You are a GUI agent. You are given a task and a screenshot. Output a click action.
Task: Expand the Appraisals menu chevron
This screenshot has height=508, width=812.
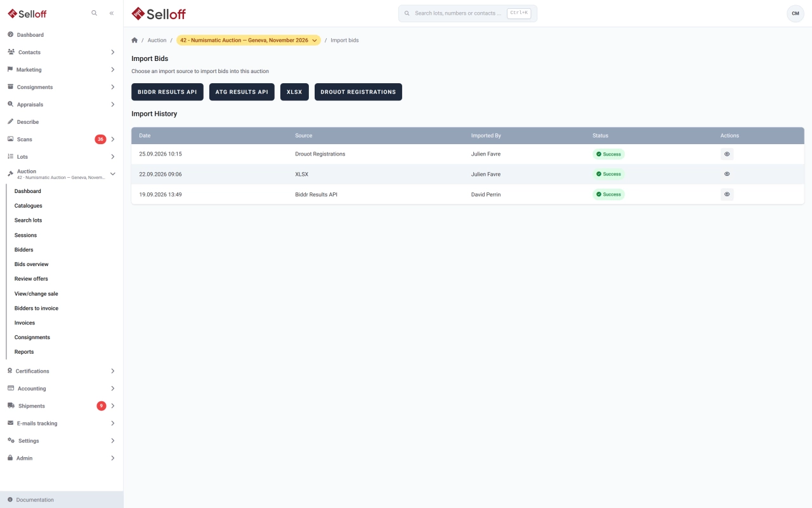[x=113, y=104]
